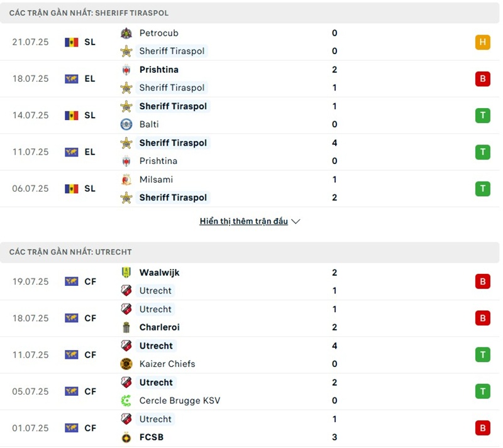
Task: Click the Cercle Brugge KSV logo
Action: coord(126,400)
